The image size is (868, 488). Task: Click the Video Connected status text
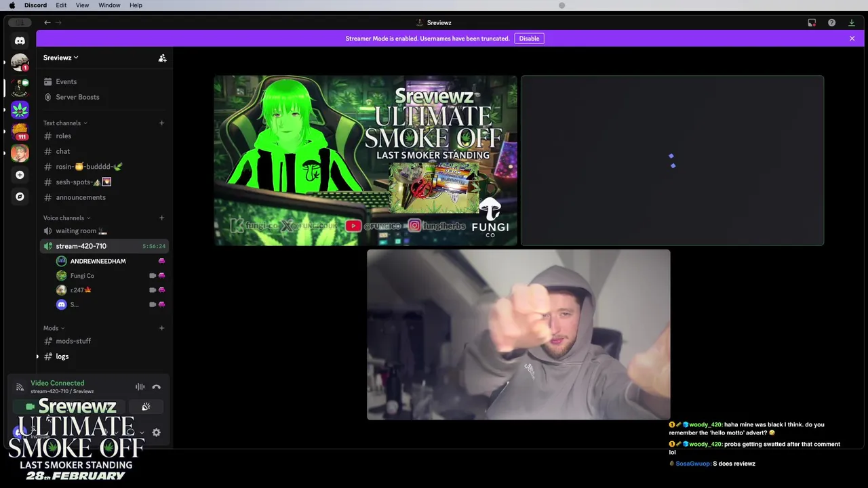click(x=57, y=383)
